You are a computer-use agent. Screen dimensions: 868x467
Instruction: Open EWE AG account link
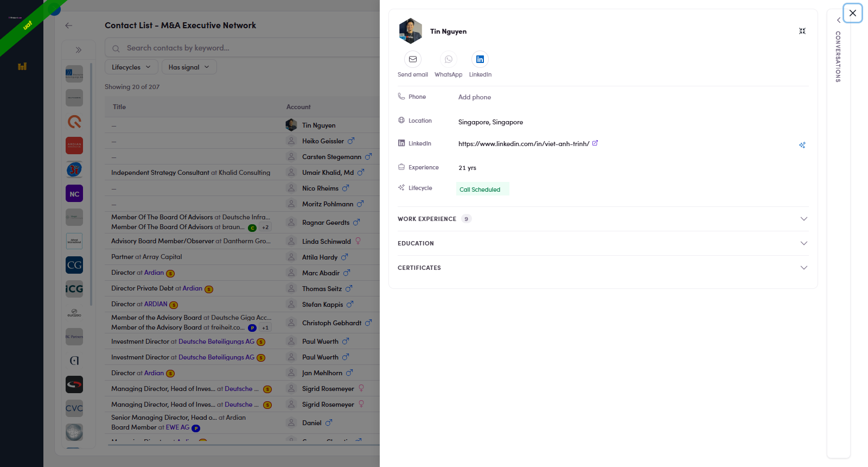(x=177, y=427)
